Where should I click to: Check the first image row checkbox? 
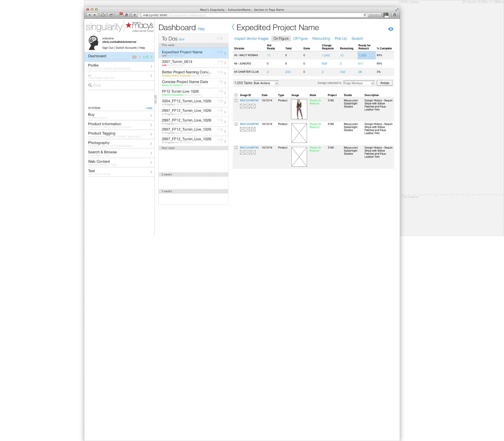point(236,101)
